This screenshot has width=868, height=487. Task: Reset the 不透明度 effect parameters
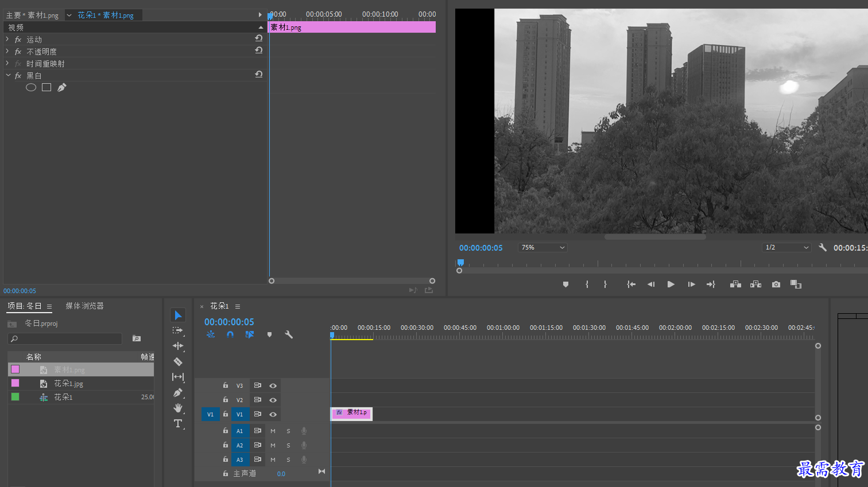tap(259, 50)
